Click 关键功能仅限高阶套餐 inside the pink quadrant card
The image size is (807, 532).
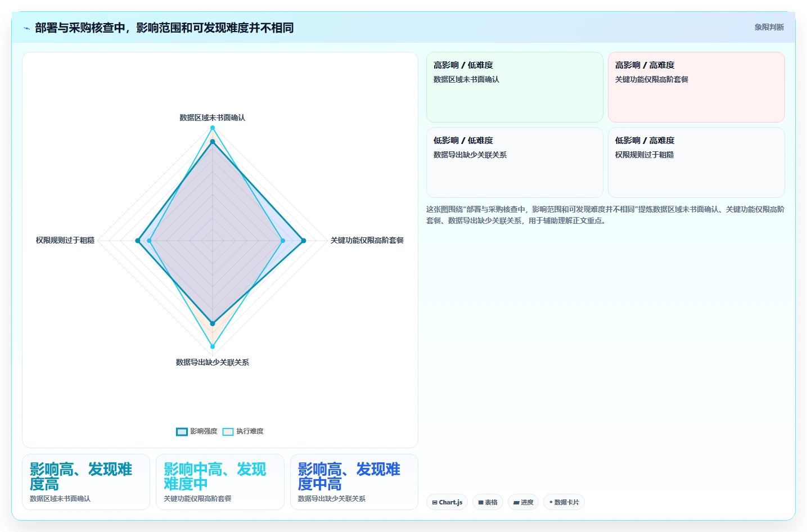coord(651,79)
